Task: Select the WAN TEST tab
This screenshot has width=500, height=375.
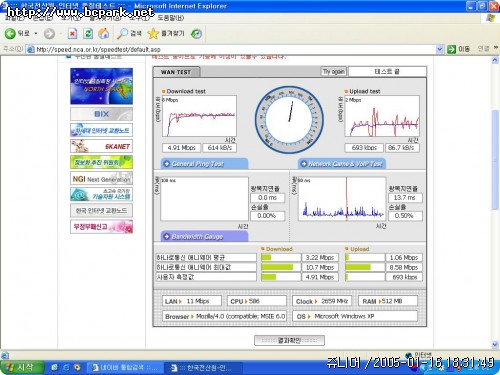Action: (x=176, y=72)
